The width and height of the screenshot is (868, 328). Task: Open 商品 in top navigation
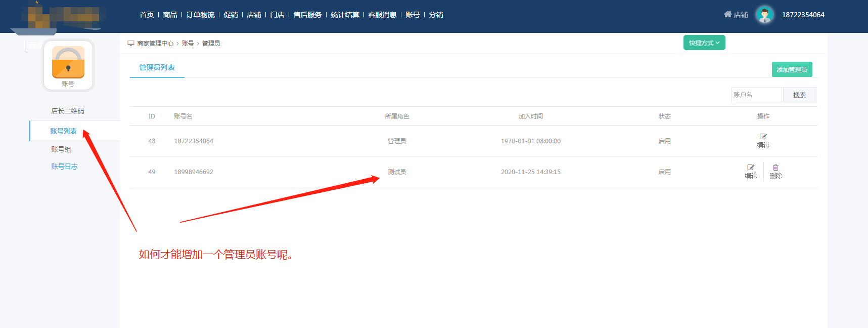tap(170, 15)
